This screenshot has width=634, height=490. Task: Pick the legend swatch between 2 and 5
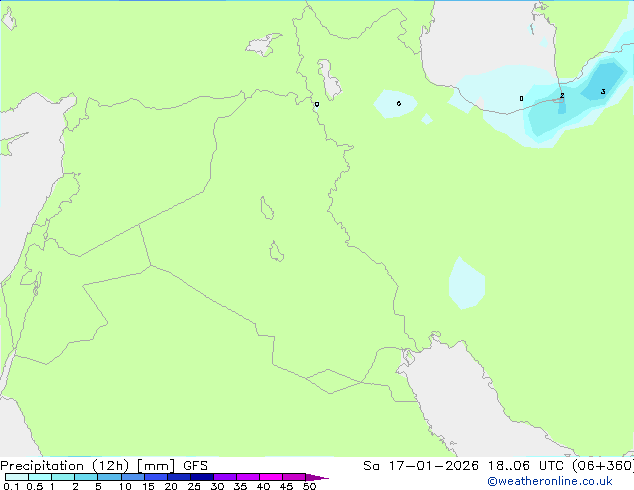(86, 477)
